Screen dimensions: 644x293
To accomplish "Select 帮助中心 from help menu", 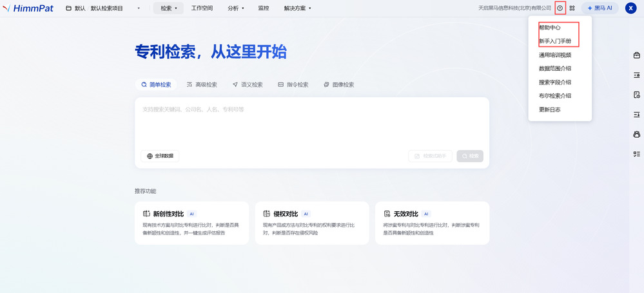I will (550, 28).
